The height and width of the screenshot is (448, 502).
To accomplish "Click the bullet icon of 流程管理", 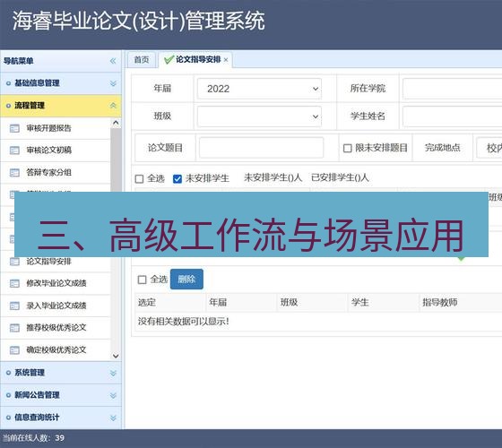I will click(8, 106).
